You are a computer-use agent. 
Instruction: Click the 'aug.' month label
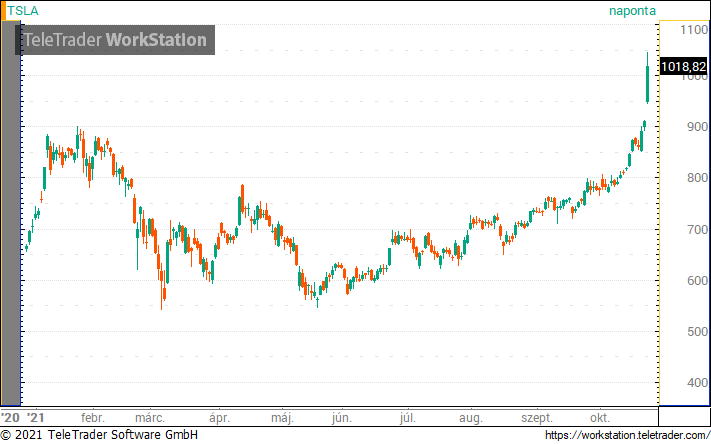(471, 418)
